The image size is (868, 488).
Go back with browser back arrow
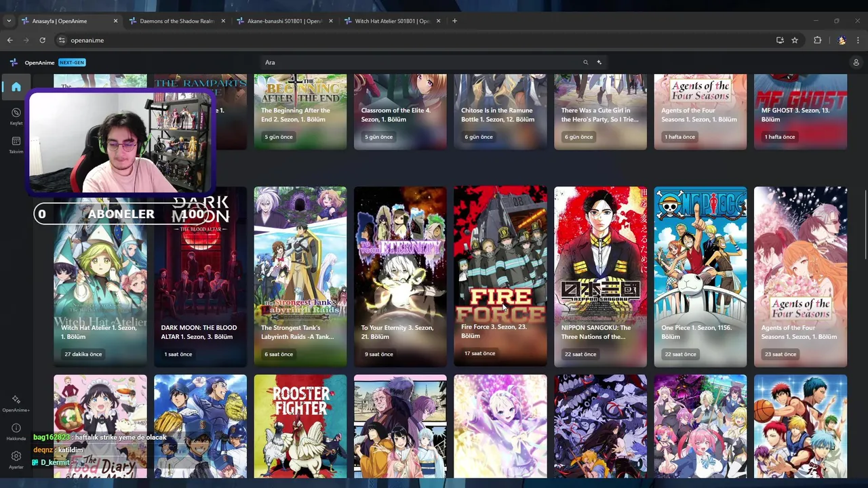click(10, 40)
